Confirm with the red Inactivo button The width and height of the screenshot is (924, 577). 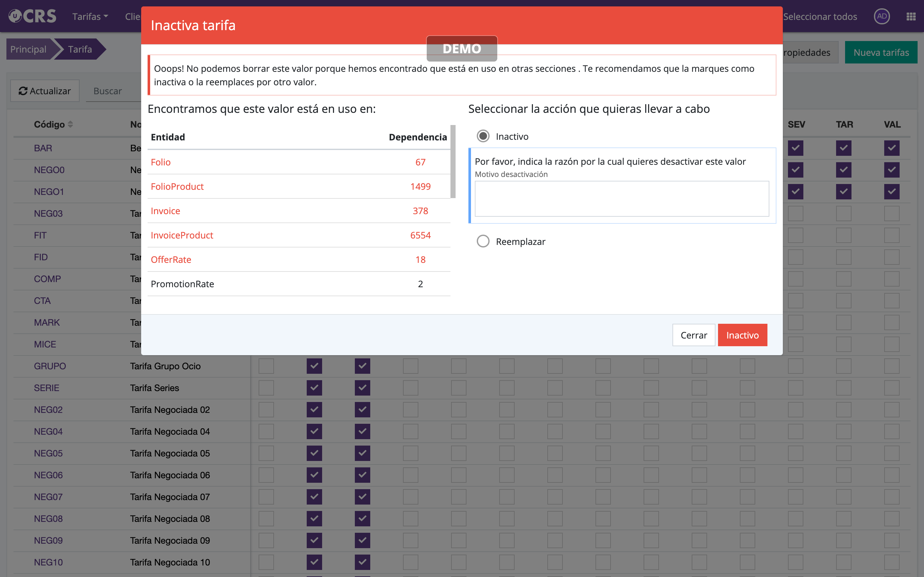742,335
